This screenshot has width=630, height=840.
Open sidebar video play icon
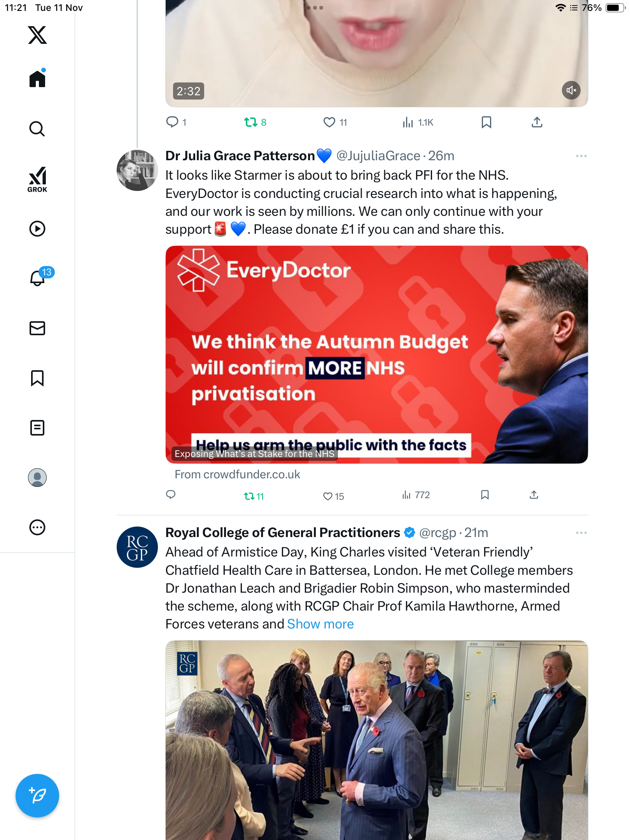click(x=37, y=229)
